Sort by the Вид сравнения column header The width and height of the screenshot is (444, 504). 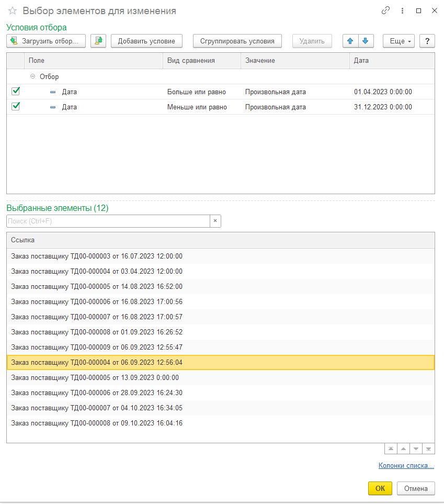[201, 61]
